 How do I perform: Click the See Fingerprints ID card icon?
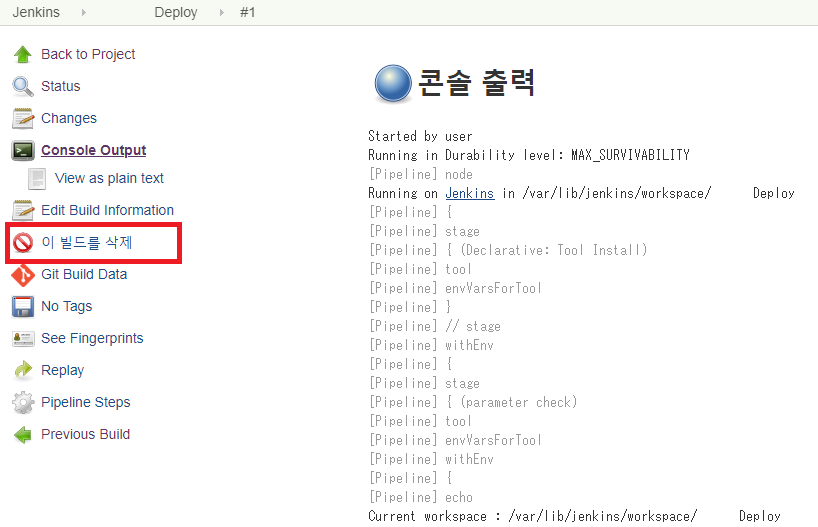(22, 339)
